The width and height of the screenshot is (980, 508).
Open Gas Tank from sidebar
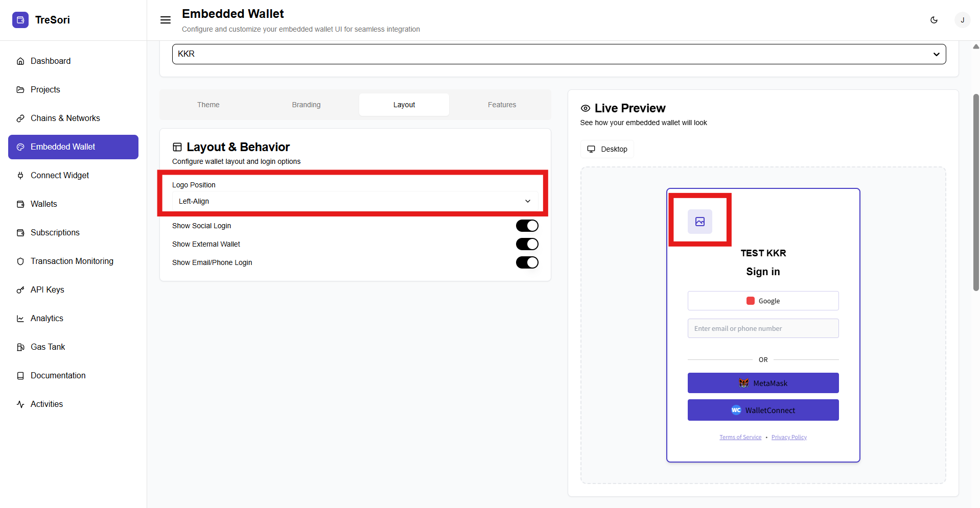click(x=48, y=347)
